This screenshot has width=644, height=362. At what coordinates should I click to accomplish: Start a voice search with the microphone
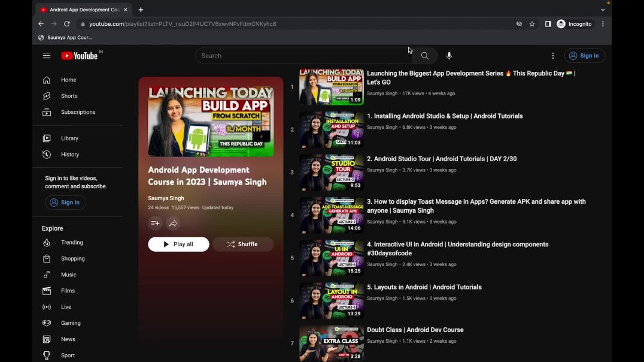coord(449,55)
